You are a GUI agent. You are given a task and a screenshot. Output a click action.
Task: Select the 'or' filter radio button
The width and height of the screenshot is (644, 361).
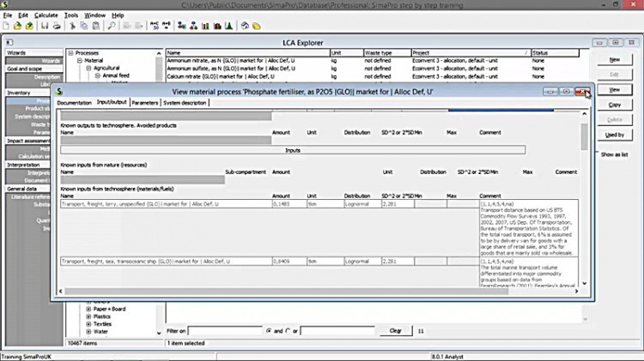coord(288,331)
